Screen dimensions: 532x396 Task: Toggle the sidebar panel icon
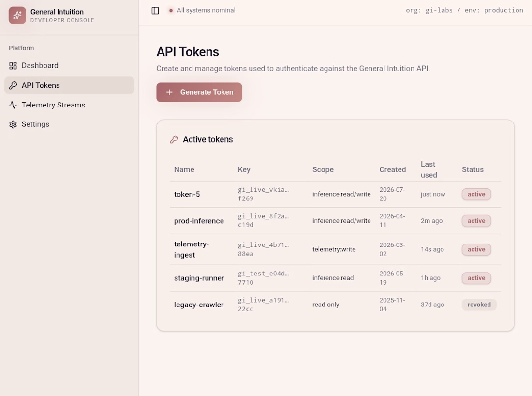tap(155, 11)
